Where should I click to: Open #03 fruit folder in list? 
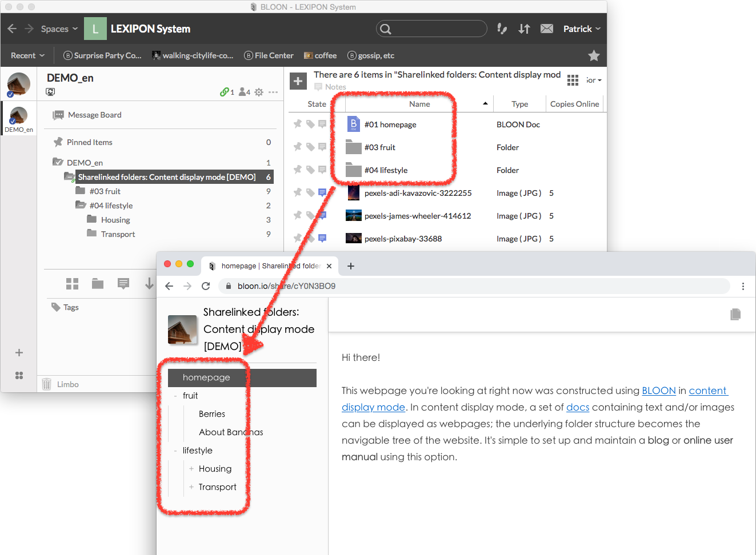click(379, 147)
